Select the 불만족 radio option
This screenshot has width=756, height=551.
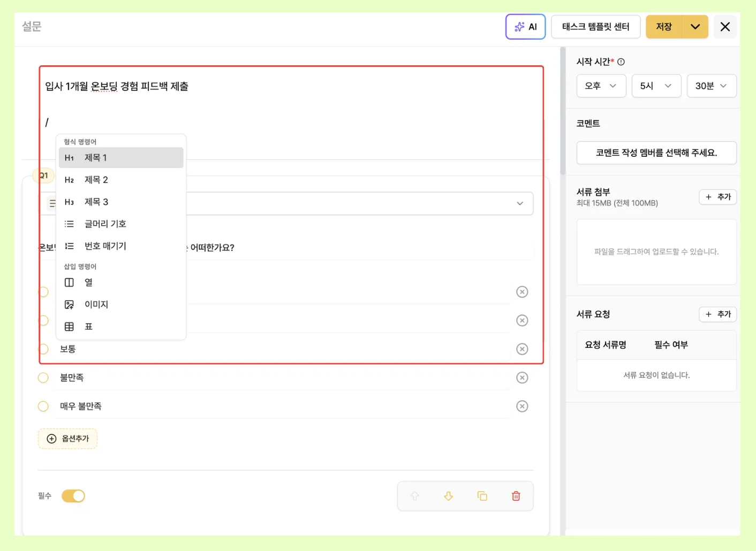43,378
